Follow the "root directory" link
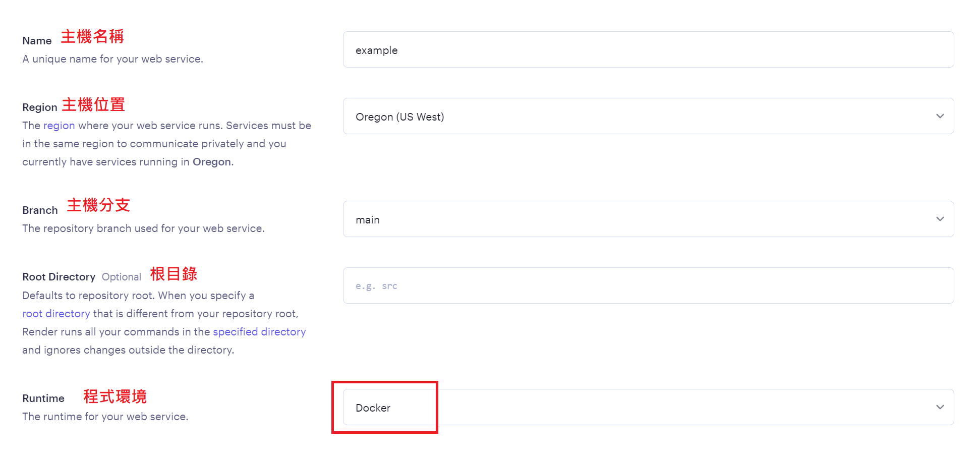Screen dimensions: 980x459 [56, 313]
